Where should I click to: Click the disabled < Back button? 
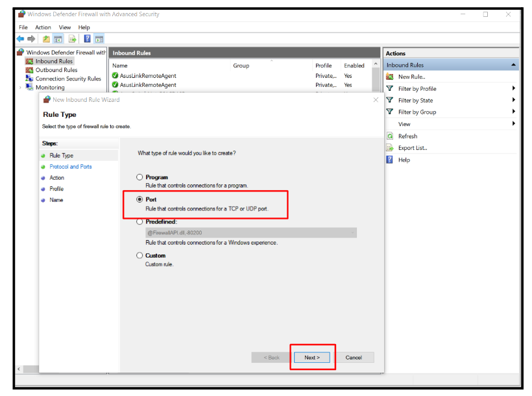[x=271, y=357]
